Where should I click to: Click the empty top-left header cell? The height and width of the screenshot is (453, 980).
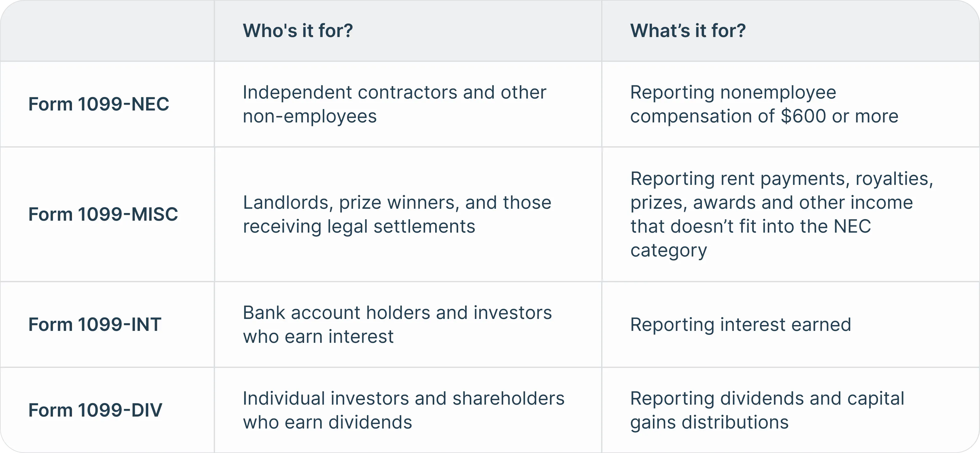pos(107,30)
